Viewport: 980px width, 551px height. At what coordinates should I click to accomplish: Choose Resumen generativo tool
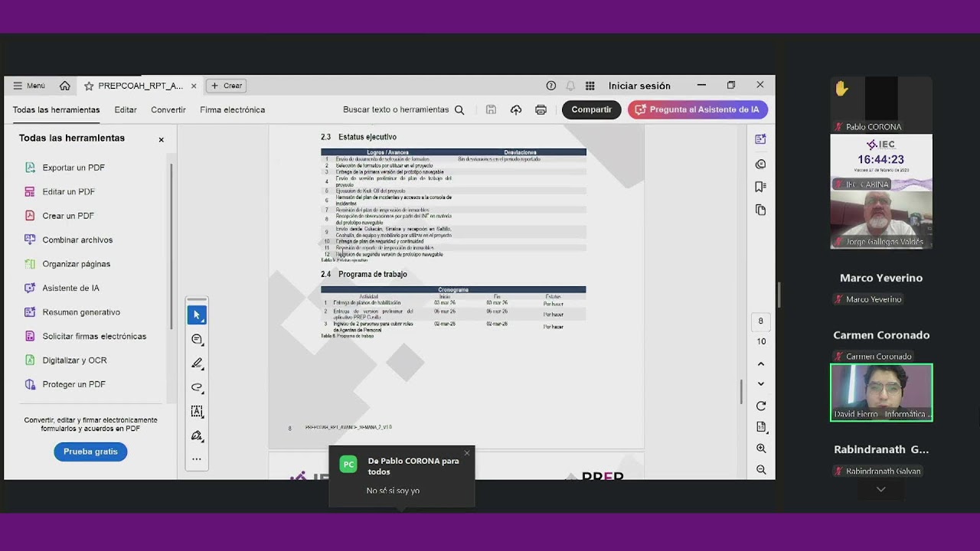[x=81, y=312]
